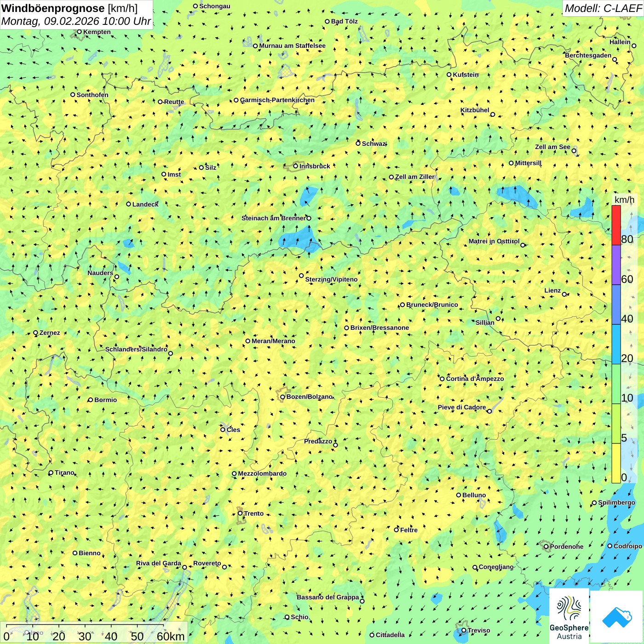Viewport: 644px width, 644px height.
Task: Click the Schio label
Action: click(x=299, y=617)
